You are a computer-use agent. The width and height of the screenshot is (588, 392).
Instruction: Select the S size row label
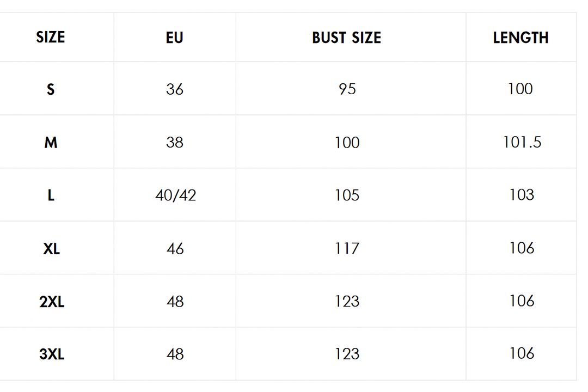(x=51, y=89)
